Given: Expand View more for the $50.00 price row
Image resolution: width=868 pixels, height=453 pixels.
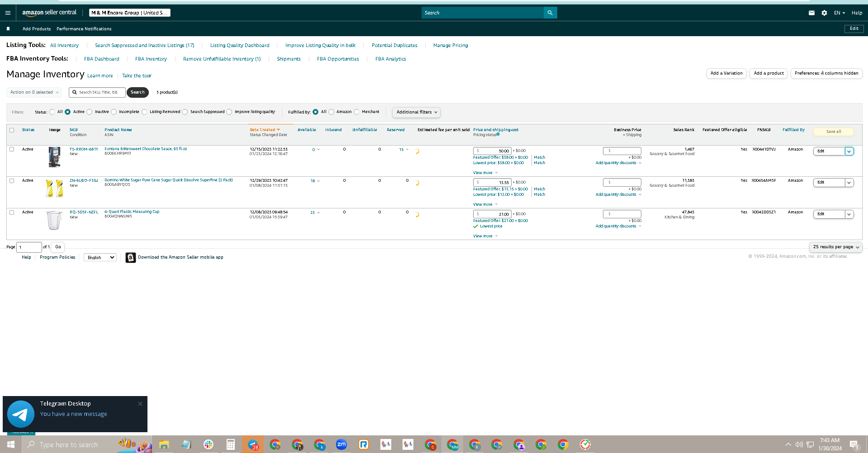Looking at the screenshot, I should [485, 173].
